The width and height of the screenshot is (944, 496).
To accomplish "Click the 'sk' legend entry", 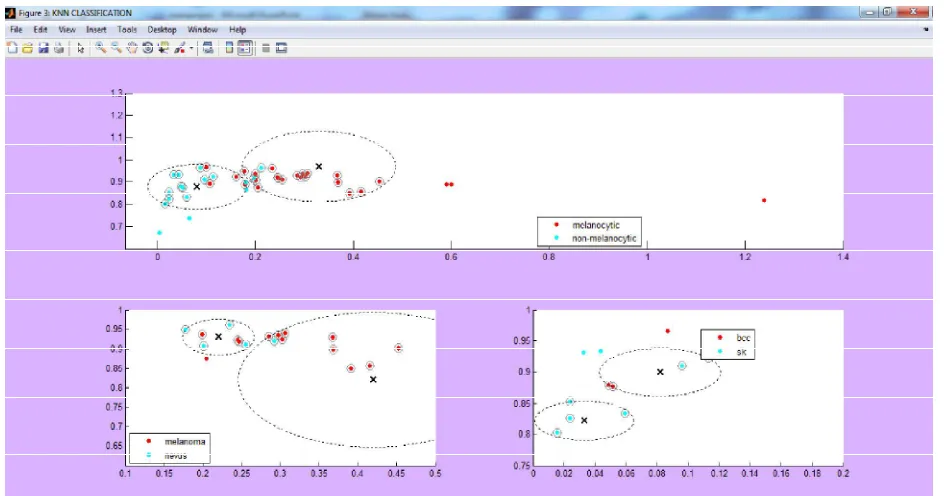I will pos(741,352).
